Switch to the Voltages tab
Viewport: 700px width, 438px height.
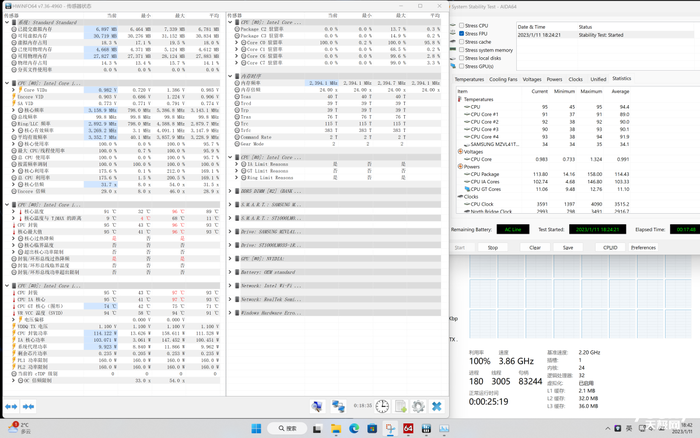(x=532, y=79)
